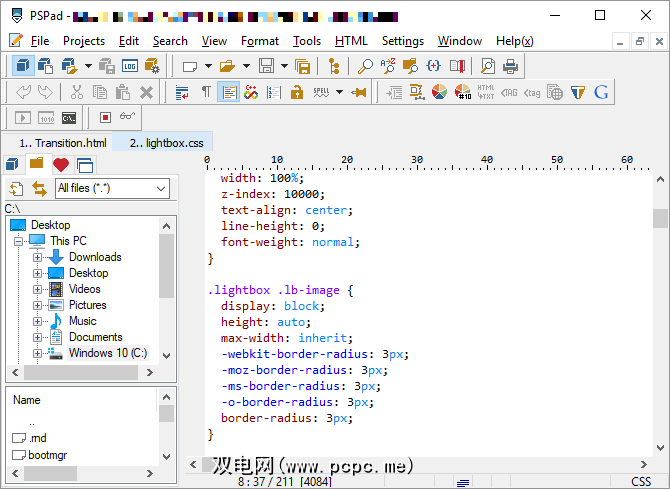Open the LOG file icon
670x489 pixels.
pyautogui.click(x=129, y=66)
